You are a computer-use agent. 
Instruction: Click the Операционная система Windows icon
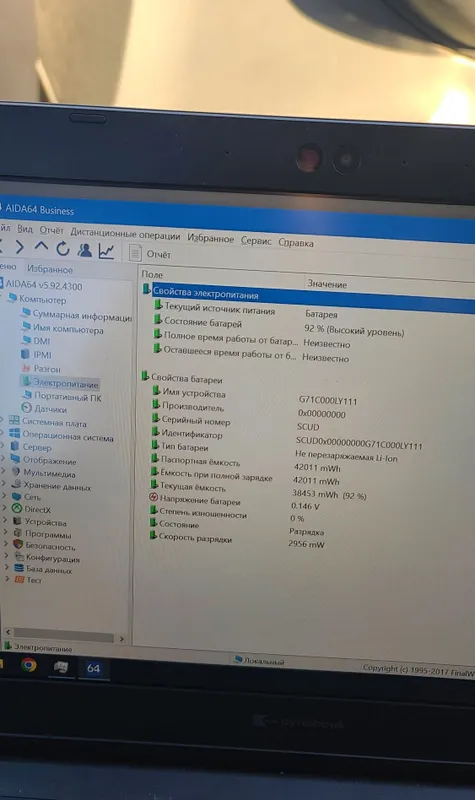(x=14, y=433)
